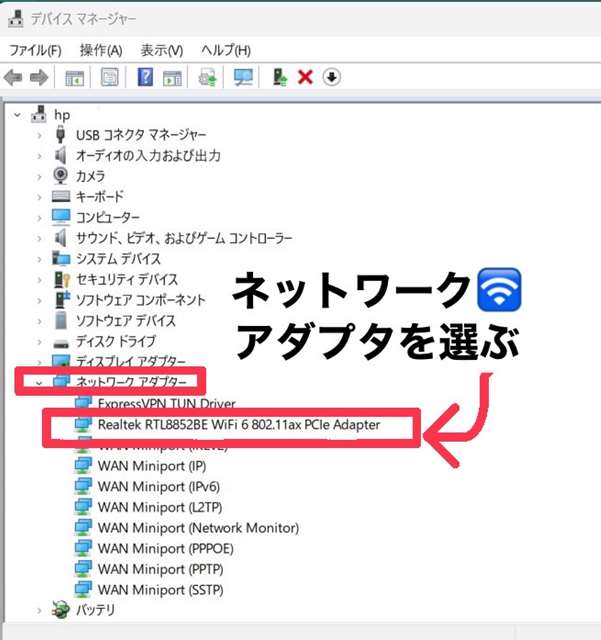Click the blue Help question-mark toolbar icon
The image size is (601, 640).
click(x=145, y=78)
